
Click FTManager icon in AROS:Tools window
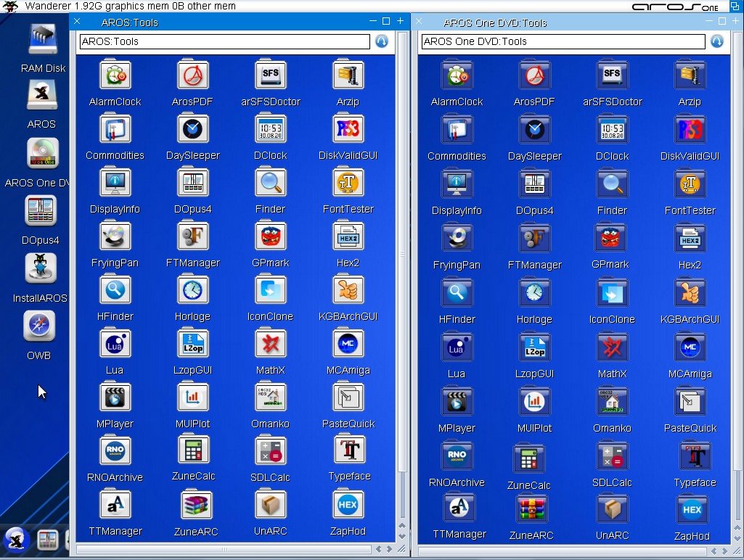tap(192, 236)
